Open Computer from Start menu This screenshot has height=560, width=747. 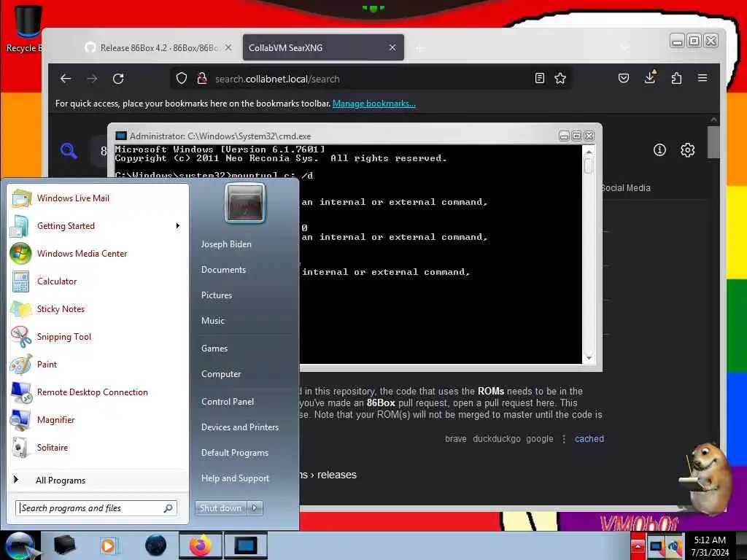[221, 374]
